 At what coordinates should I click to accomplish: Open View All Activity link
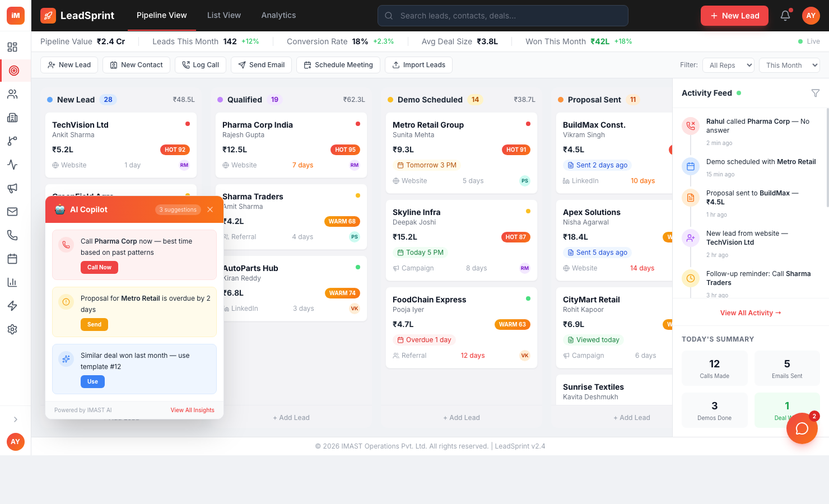pos(751,312)
